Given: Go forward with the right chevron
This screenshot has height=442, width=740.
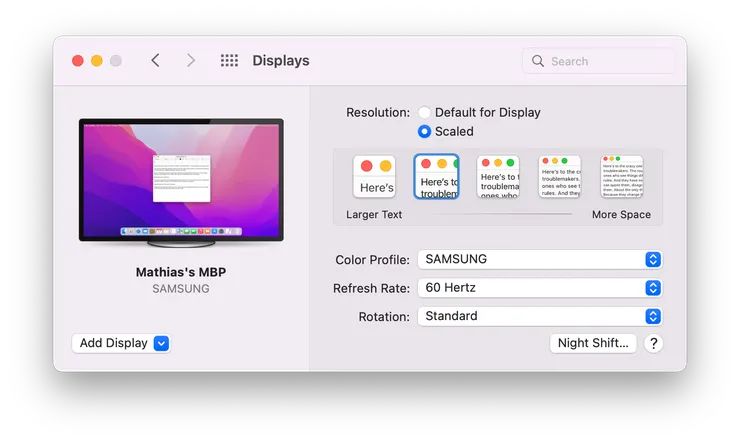Looking at the screenshot, I should (x=190, y=60).
